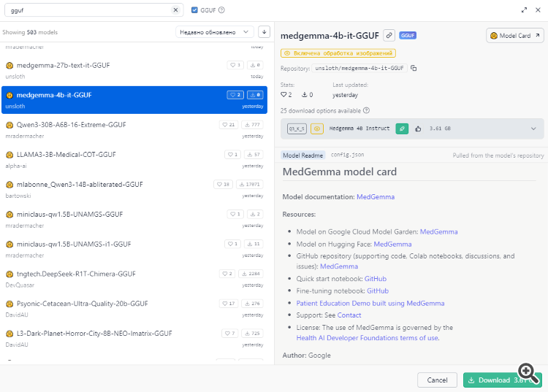Click likes badge on selected medgemma-4b-it-GGUF row
The width and height of the screenshot is (548, 392).
pos(235,95)
